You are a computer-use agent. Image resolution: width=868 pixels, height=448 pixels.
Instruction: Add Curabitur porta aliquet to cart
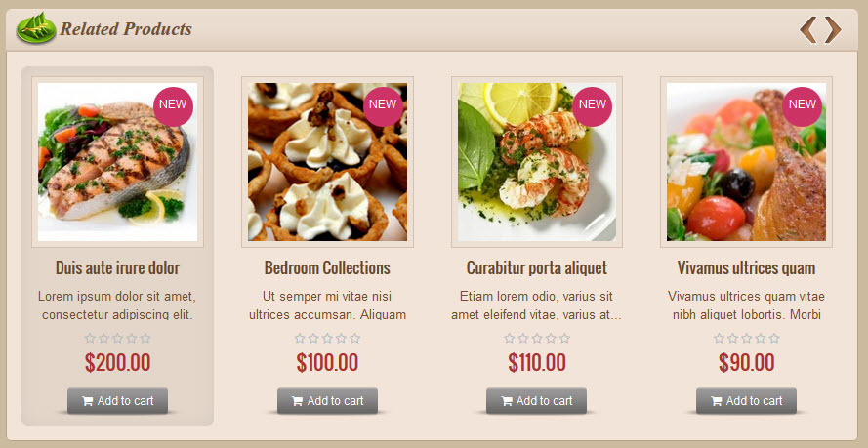click(x=536, y=401)
